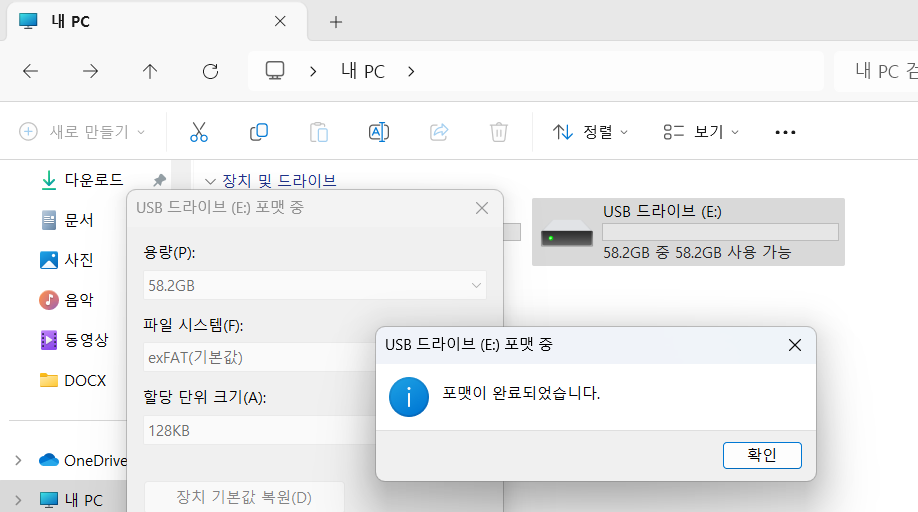Select the USB 드라이브 (E:) drive
This screenshot has width=918, height=512.
coord(688,232)
